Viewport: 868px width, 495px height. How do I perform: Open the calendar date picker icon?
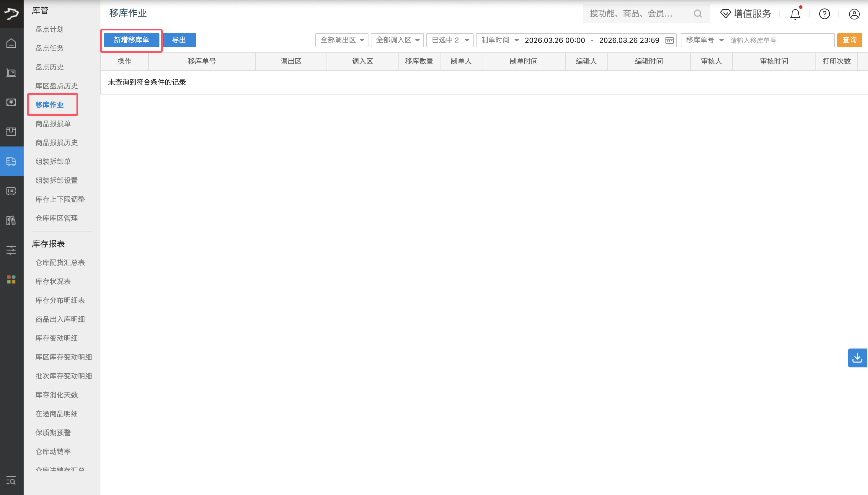click(669, 40)
